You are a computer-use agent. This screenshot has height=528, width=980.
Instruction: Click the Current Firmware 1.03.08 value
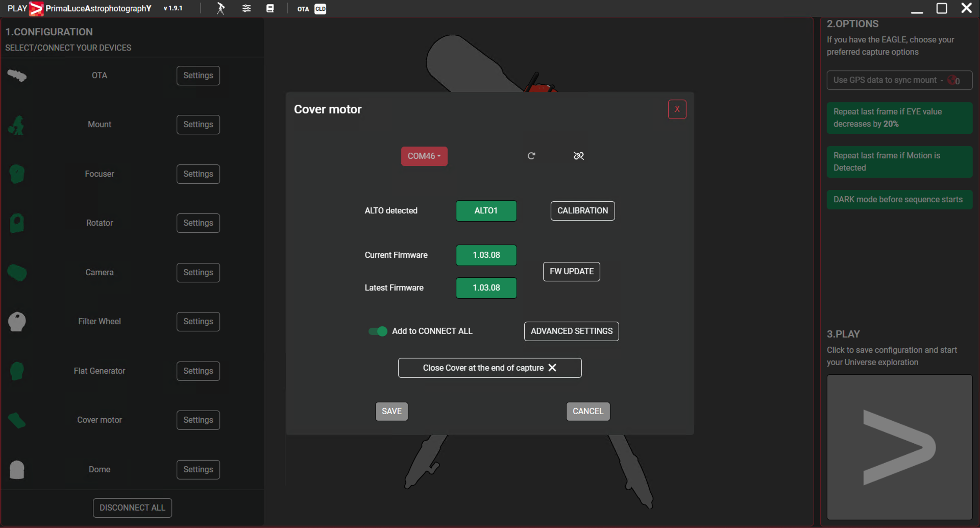pos(486,255)
